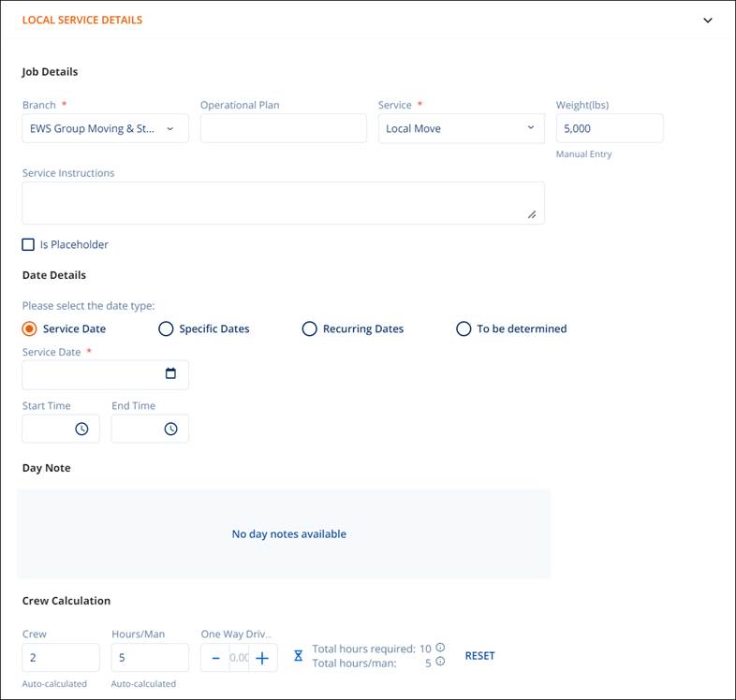Select the Specific Dates radio button
Image resolution: width=736 pixels, height=700 pixels.
click(166, 328)
